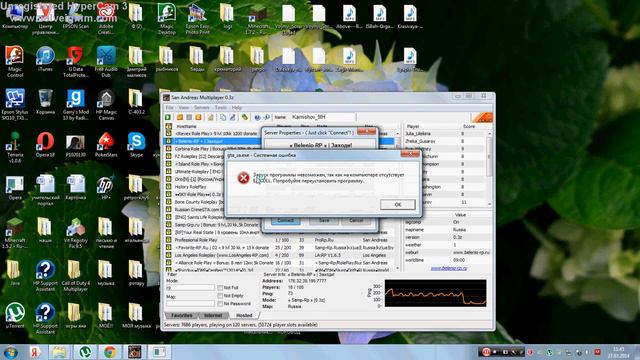Open Garry's Mod desktop shortcut
The height and width of the screenshot is (360, 640).
coord(76,105)
